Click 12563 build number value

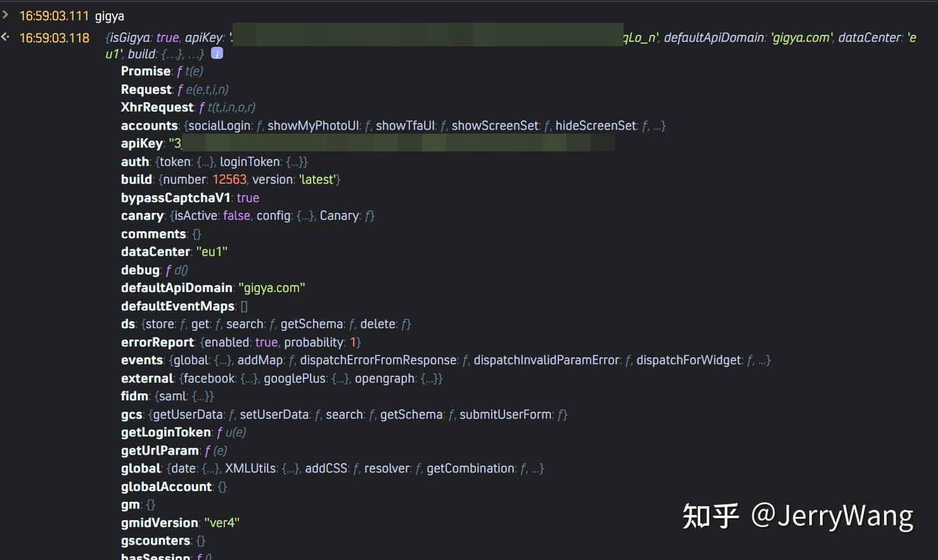[229, 180]
